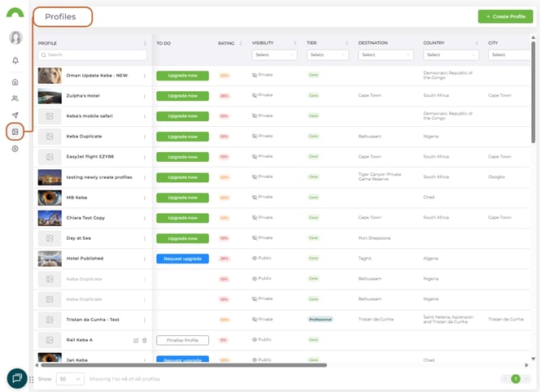Click the trash icon for Rail Keba A
Viewport: 545px width, 392px height.
click(145, 340)
